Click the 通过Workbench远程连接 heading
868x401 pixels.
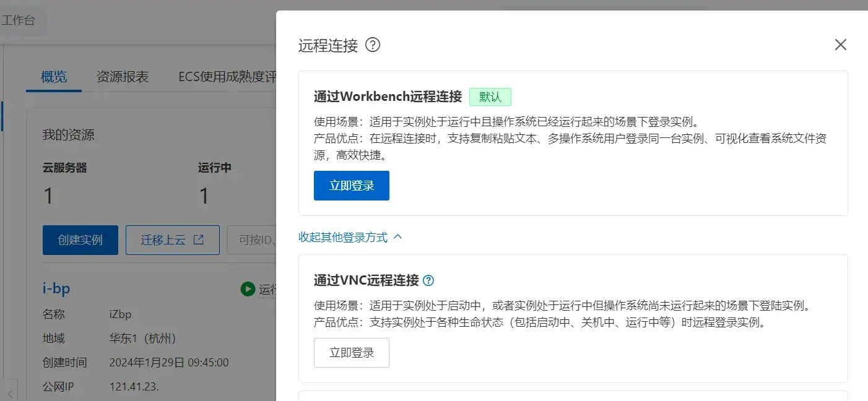click(388, 97)
